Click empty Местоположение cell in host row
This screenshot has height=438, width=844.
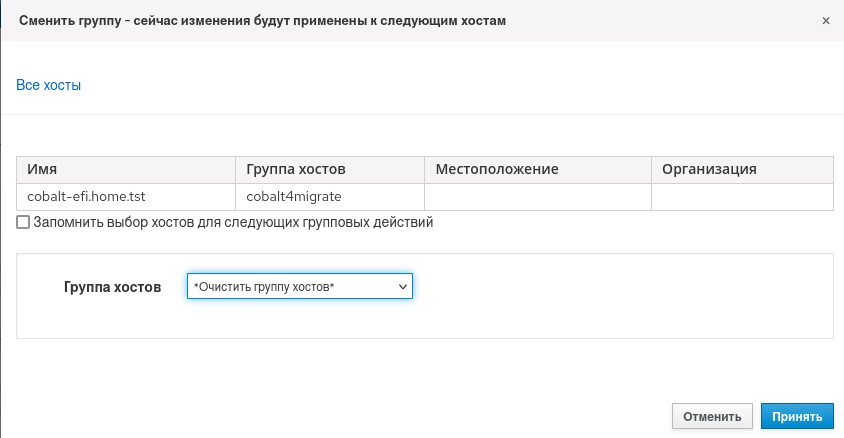click(x=537, y=196)
